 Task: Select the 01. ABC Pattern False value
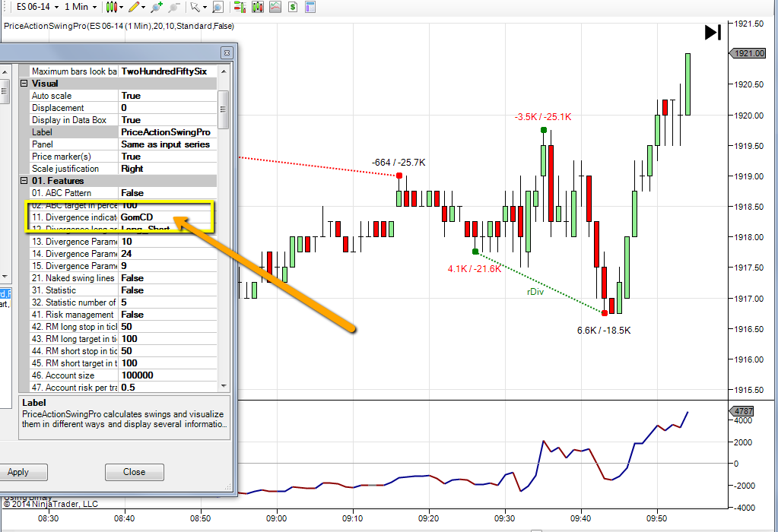coord(168,193)
